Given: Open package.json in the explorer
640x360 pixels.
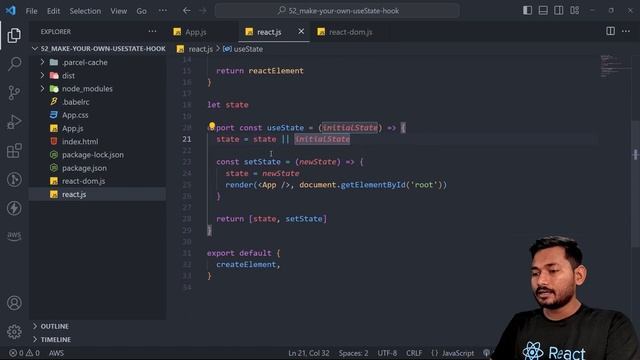Looking at the screenshot, I should pyautogui.click(x=98, y=168).
